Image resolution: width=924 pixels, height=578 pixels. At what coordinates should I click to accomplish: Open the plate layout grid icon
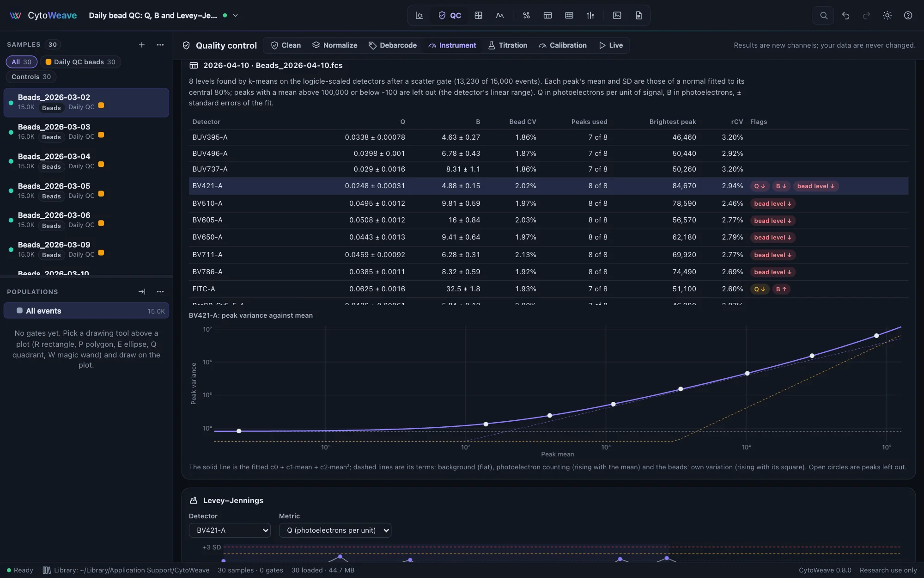(x=569, y=15)
